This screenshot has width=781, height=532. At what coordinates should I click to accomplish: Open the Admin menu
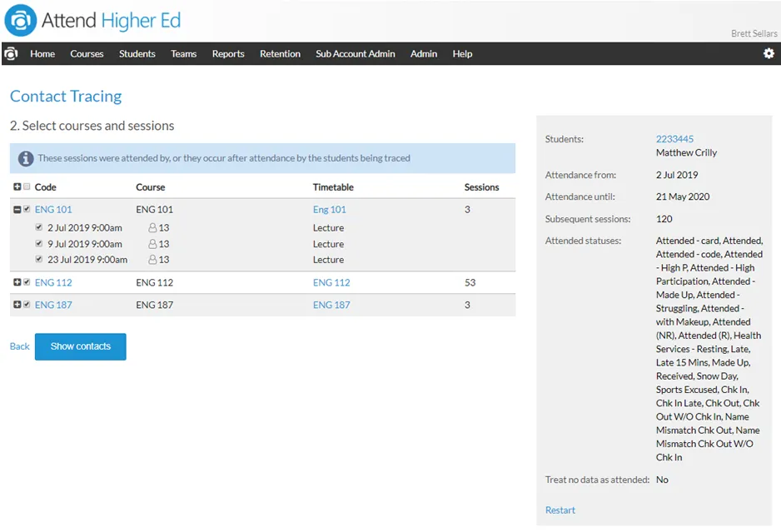point(424,54)
